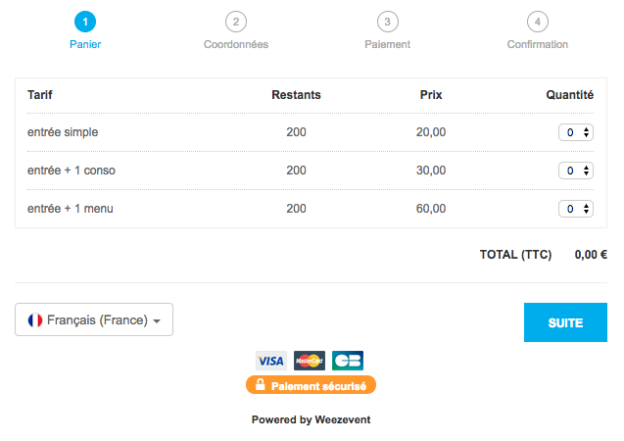Click the Paiement step label
This screenshot has width=624, height=441.
[x=387, y=45]
